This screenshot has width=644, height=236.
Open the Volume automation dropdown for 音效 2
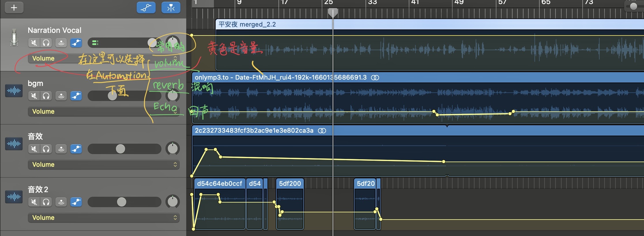[103, 218]
